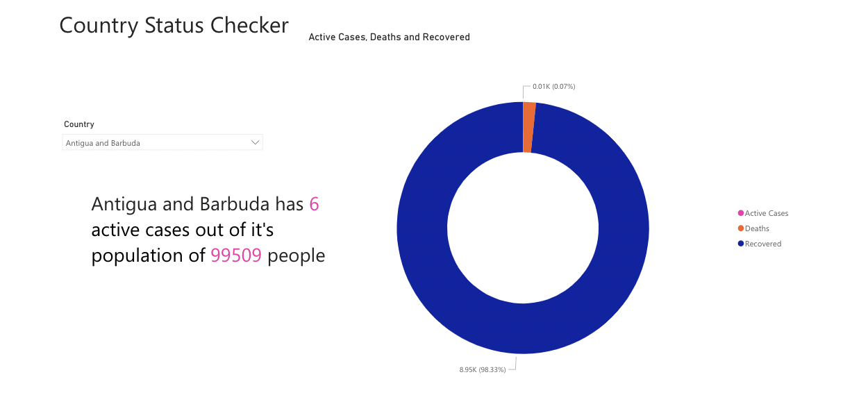This screenshot has width=868, height=411.
Task: Click the Active Cases, Deaths and Recovered chart title
Action: point(389,37)
